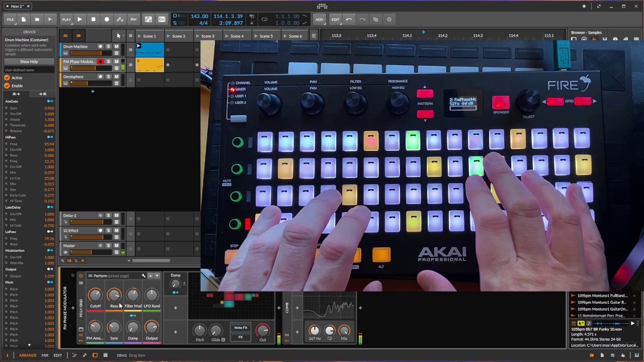Open the new project document icon
Screen dimensions: 644x362
(x=24, y=19)
